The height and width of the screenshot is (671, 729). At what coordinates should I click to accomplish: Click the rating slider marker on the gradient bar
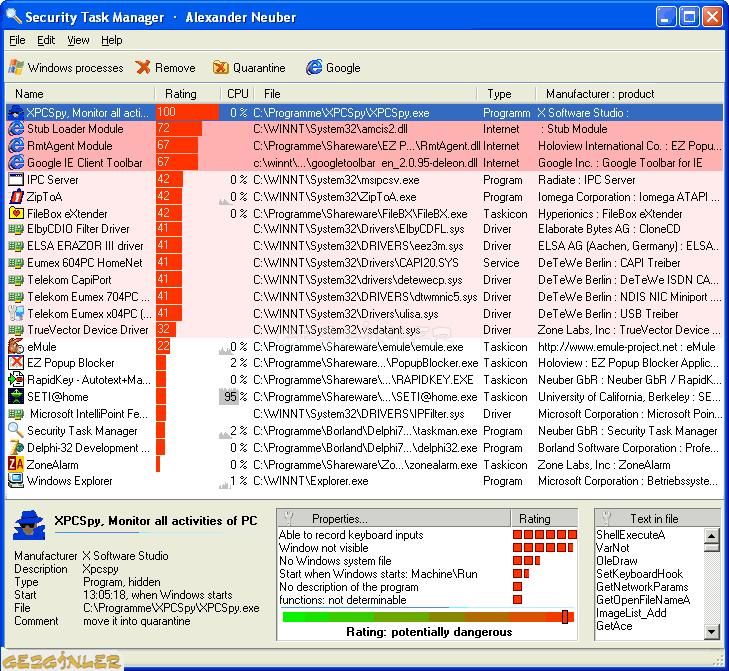(x=565, y=617)
